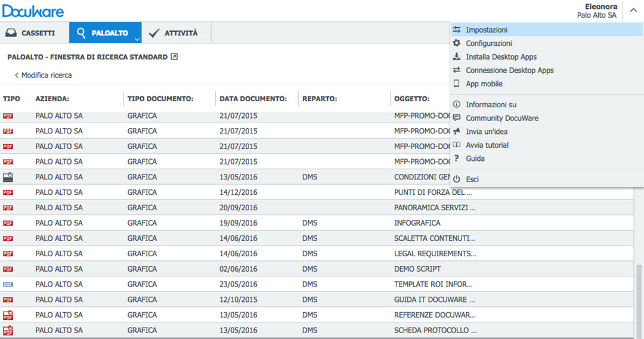This screenshot has height=339, width=644.
Task: Click date 02/06/2016 in the list
Action: click(238, 269)
